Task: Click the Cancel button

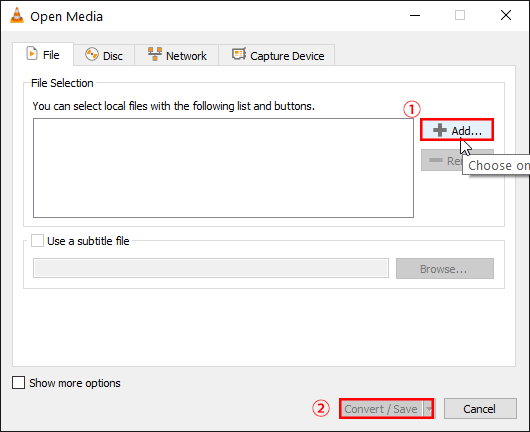Action: [x=480, y=409]
